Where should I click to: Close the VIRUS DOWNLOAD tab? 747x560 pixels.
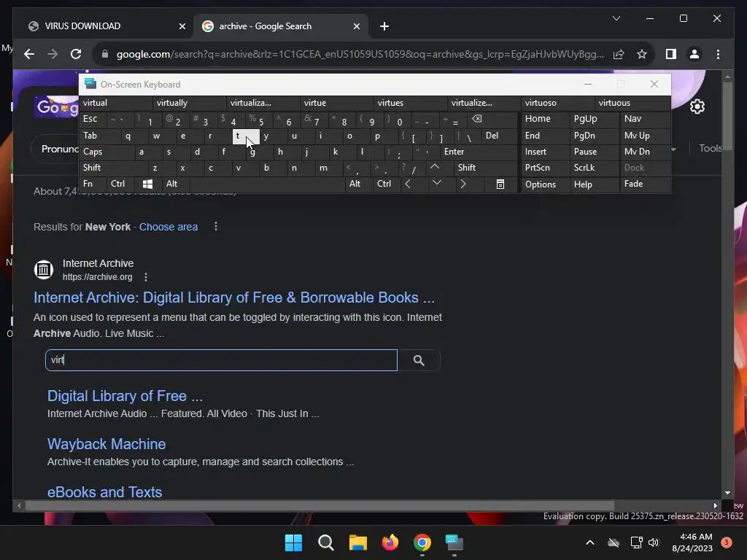click(x=182, y=26)
